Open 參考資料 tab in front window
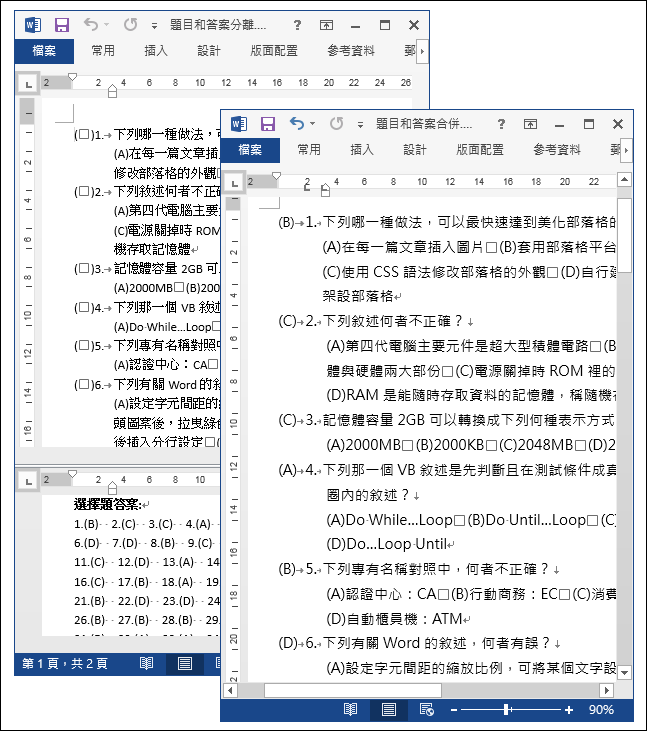Screen dimensions: 647x731 click(x=557, y=150)
